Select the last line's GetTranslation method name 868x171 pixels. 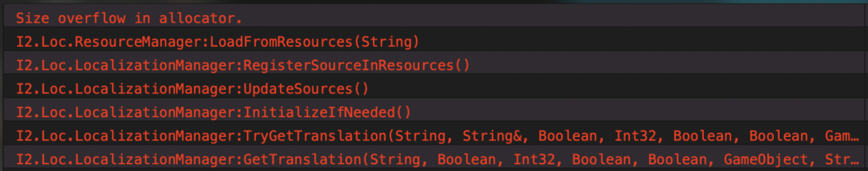point(302,159)
